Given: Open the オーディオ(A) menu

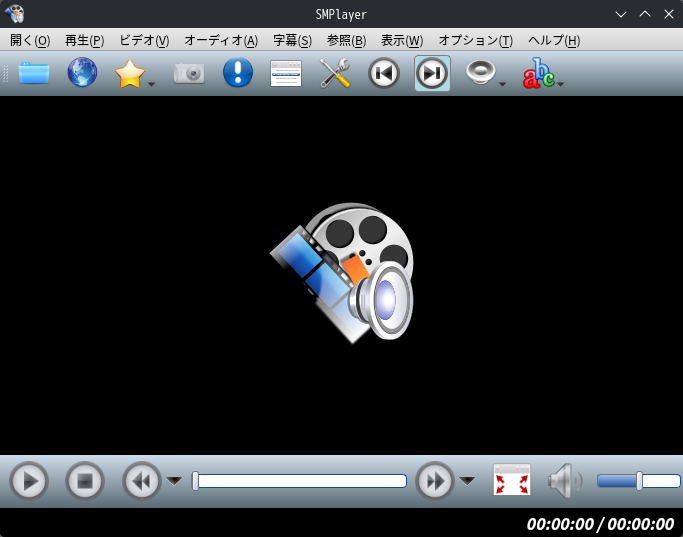Looking at the screenshot, I should (x=221, y=41).
